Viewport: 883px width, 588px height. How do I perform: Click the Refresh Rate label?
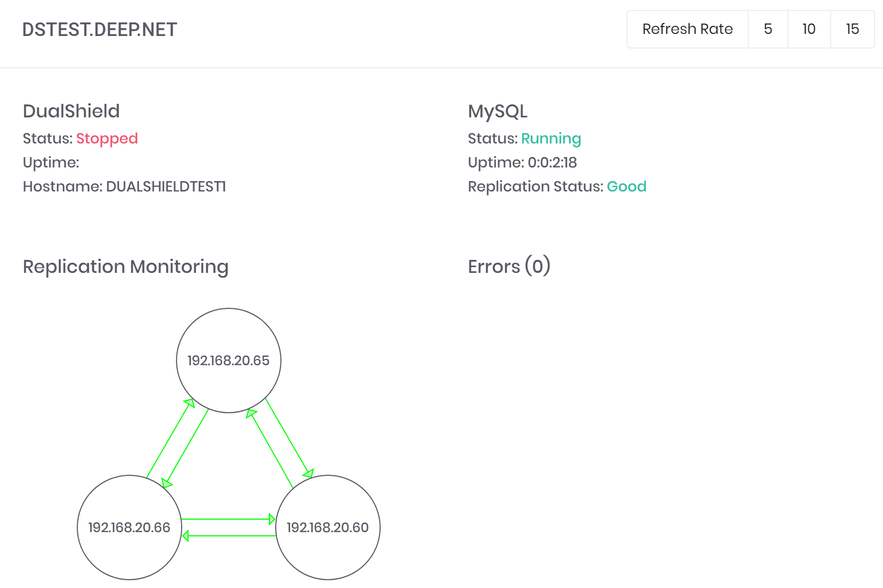click(687, 29)
